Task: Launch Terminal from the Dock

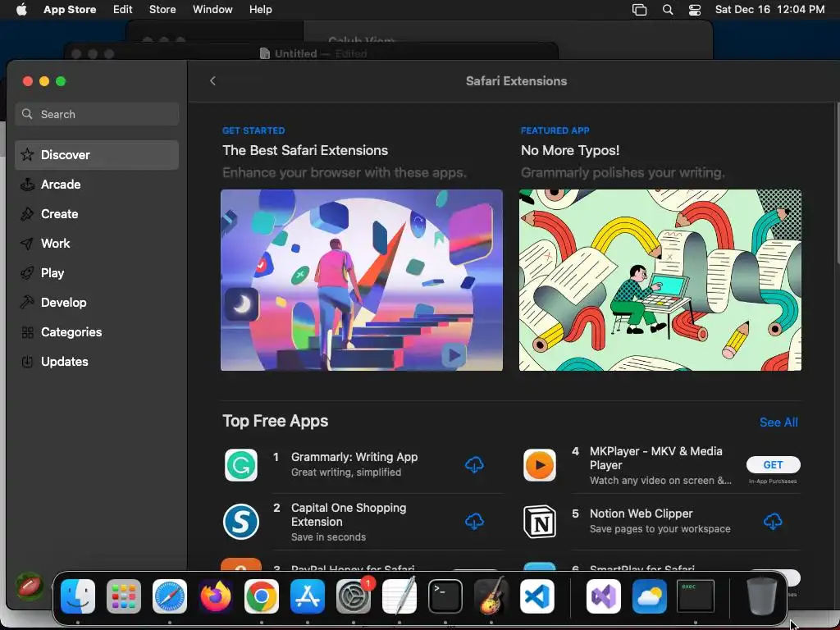Action: tap(445, 596)
